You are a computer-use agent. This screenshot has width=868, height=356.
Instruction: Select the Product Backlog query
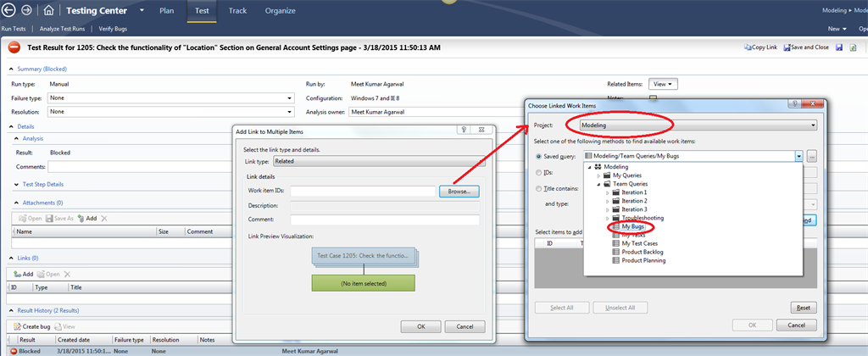coord(642,252)
